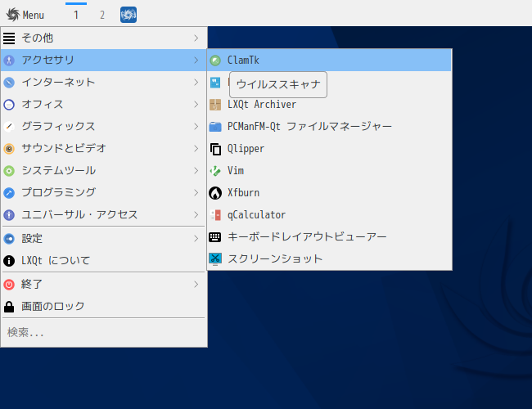This screenshot has width=532, height=409.
Task: Expand the システムツール submenu arrow
Action: (x=196, y=170)
